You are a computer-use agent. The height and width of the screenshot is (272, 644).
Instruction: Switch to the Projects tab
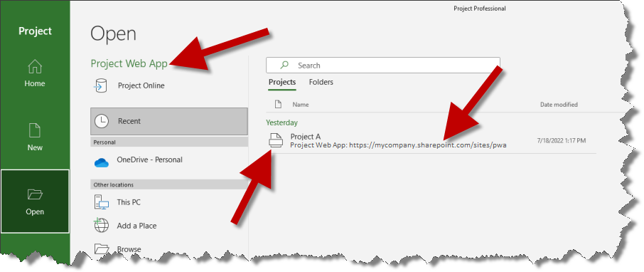click(282, 82)
